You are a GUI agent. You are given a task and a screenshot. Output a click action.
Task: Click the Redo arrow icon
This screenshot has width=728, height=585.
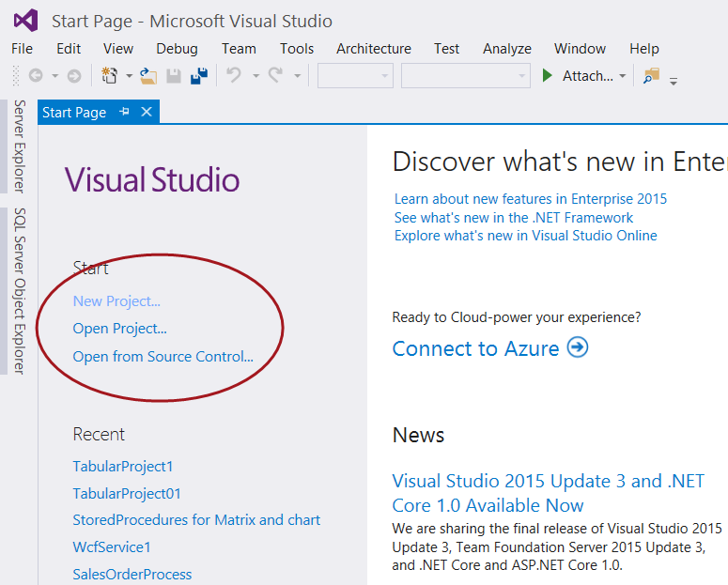click(276, 74)
